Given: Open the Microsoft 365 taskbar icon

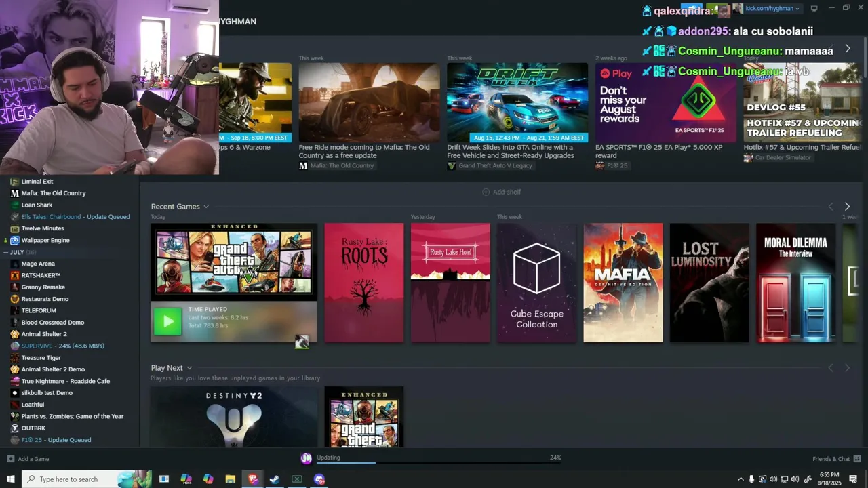Looking at the screenshot, I should pyautogui.click(x=186, y=479).
